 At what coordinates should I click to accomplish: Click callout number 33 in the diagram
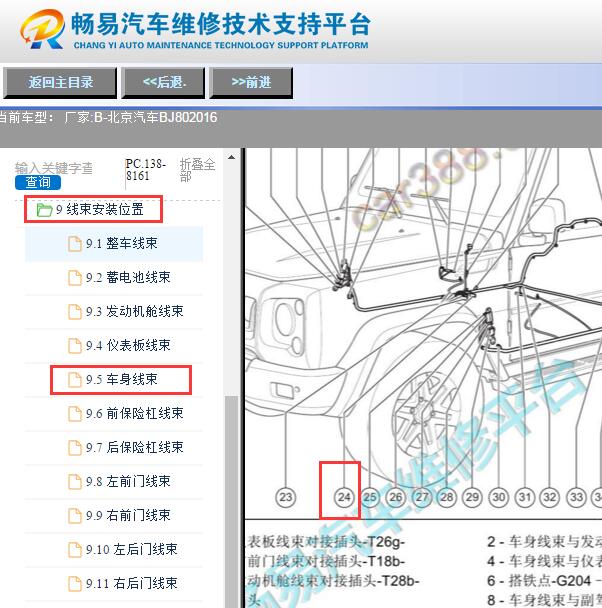(x=576, y=497)
